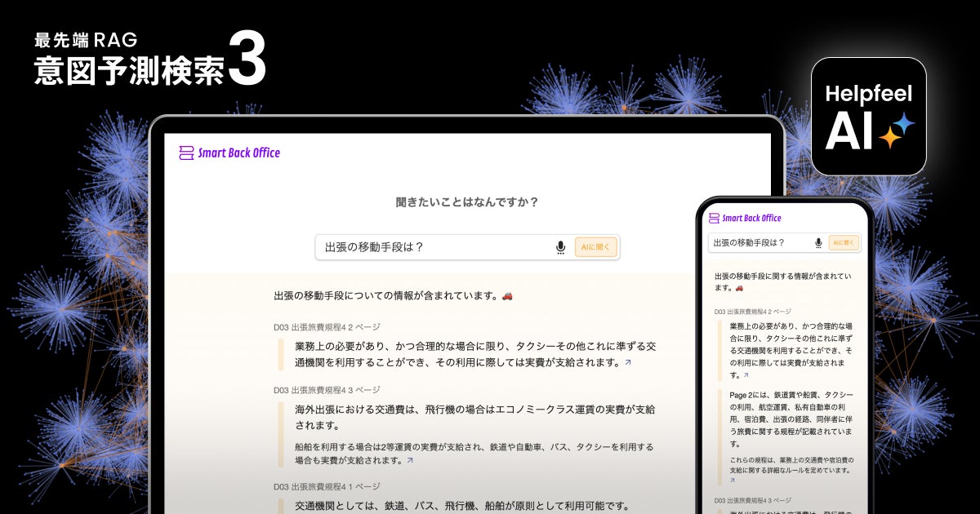980x514 pixels.
Task: Click the source label 'D03 出張旅費規程4 2 ページ' on the laptop
Action: 327,326
